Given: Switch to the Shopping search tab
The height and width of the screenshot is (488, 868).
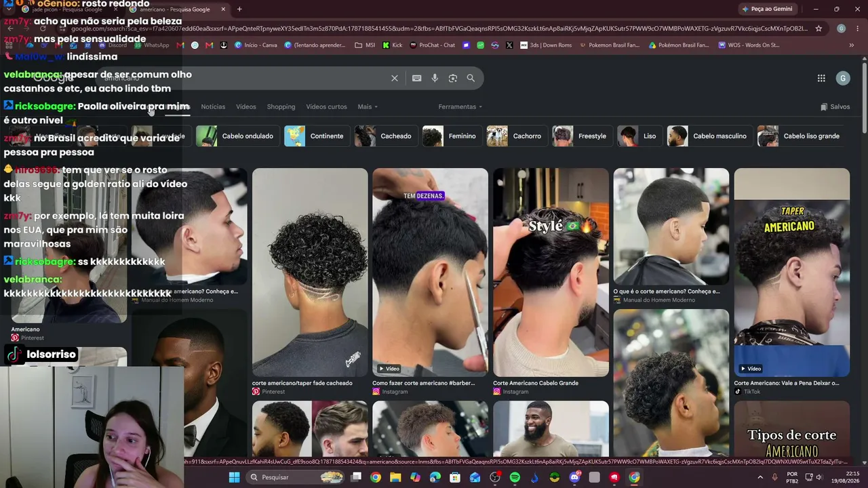Looking at the screenshot, I should tap(281, 106).
